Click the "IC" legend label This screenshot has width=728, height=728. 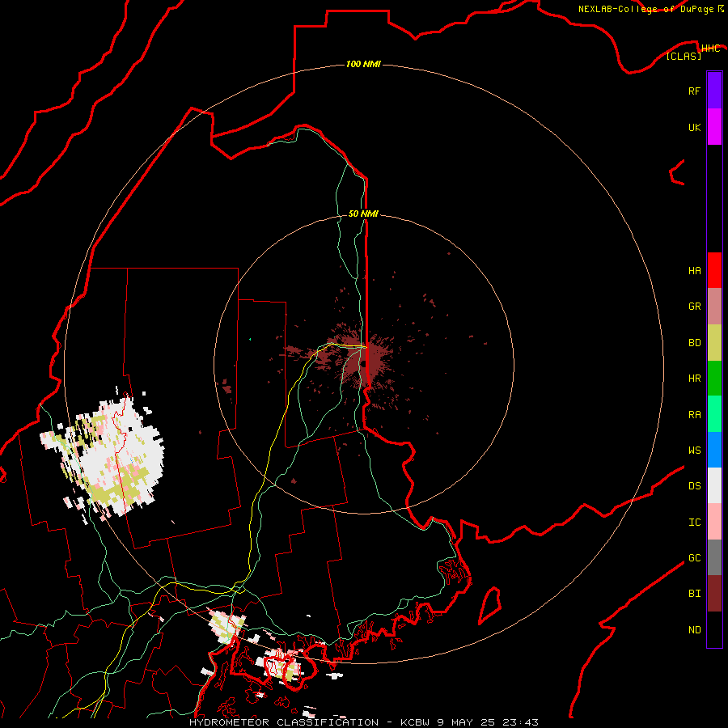[x=694, y=523]
